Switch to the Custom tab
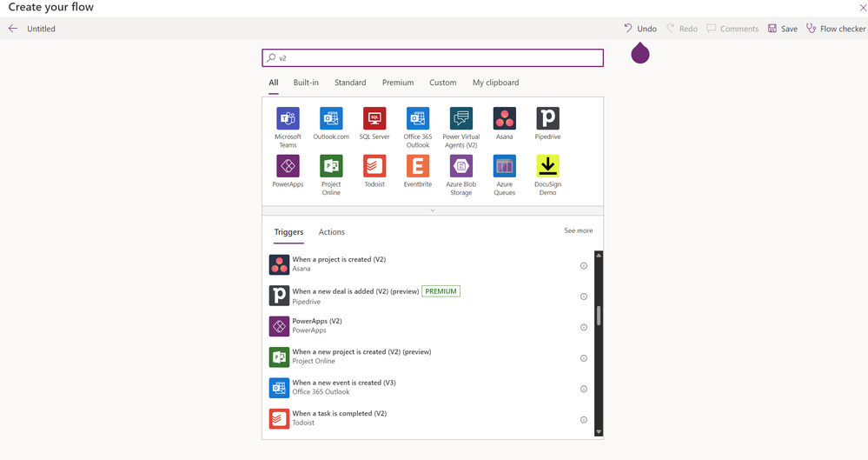 click(x=443, y=83)
